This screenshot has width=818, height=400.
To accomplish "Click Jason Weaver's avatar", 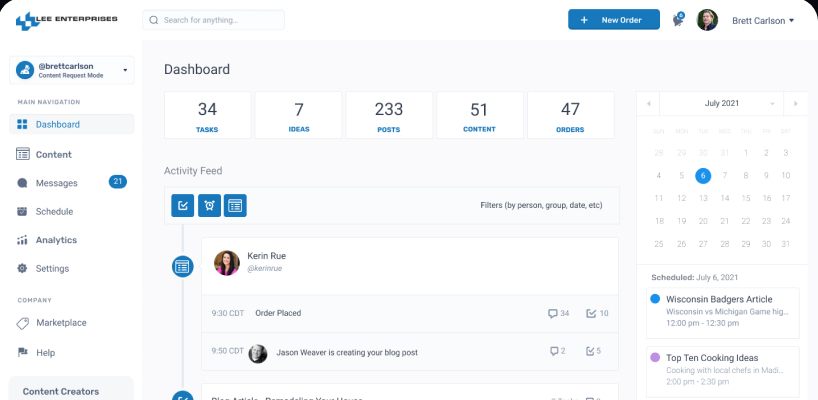I will point(258,354).
